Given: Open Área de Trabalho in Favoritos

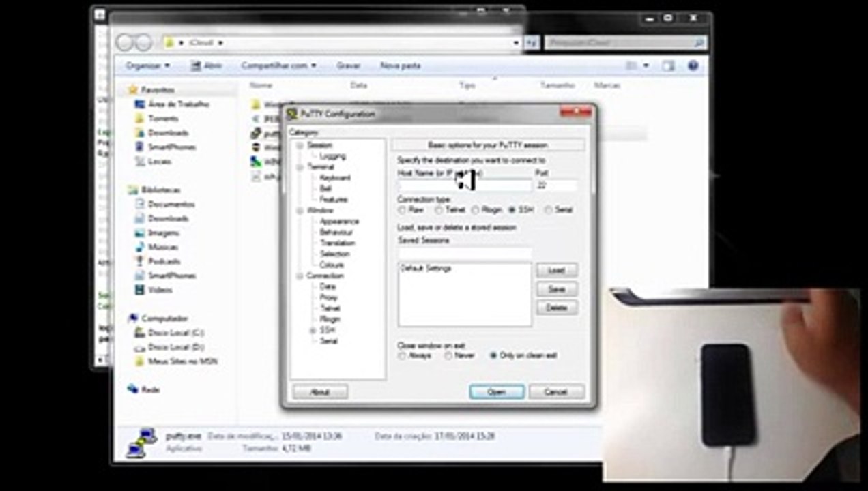Looking at the screenshot, I should point(178,104).
